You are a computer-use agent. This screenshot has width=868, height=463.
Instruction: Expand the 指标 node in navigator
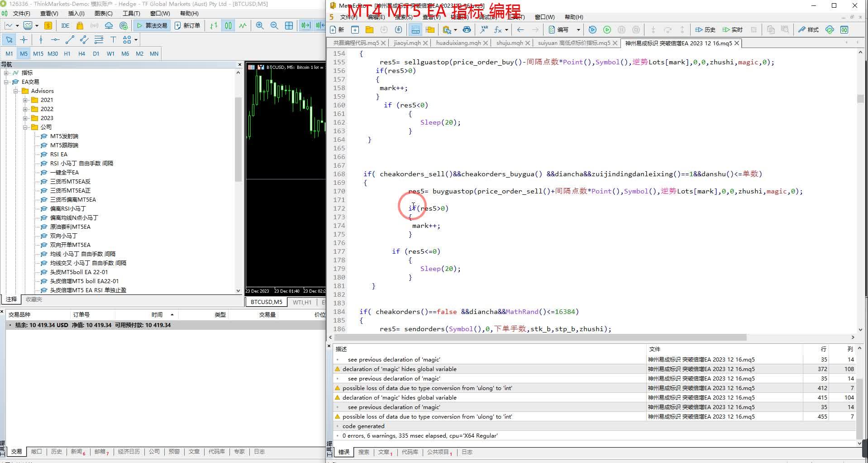tap(6, 72)
